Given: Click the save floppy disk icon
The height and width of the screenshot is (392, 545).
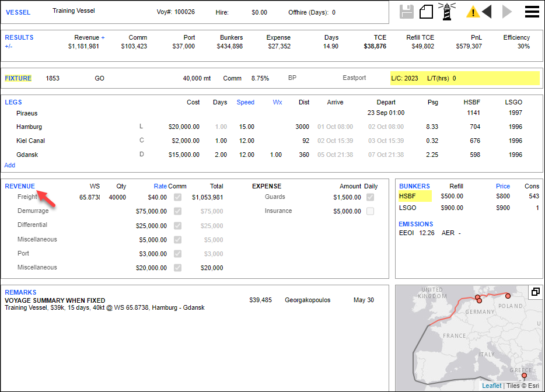Looking at the screenshot, I should pos(407,12).
